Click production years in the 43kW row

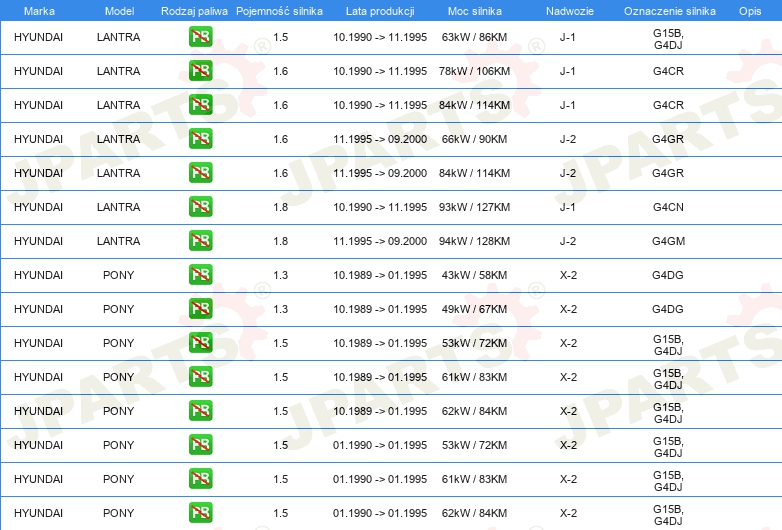pyautogui.click(x=380, y=275)
